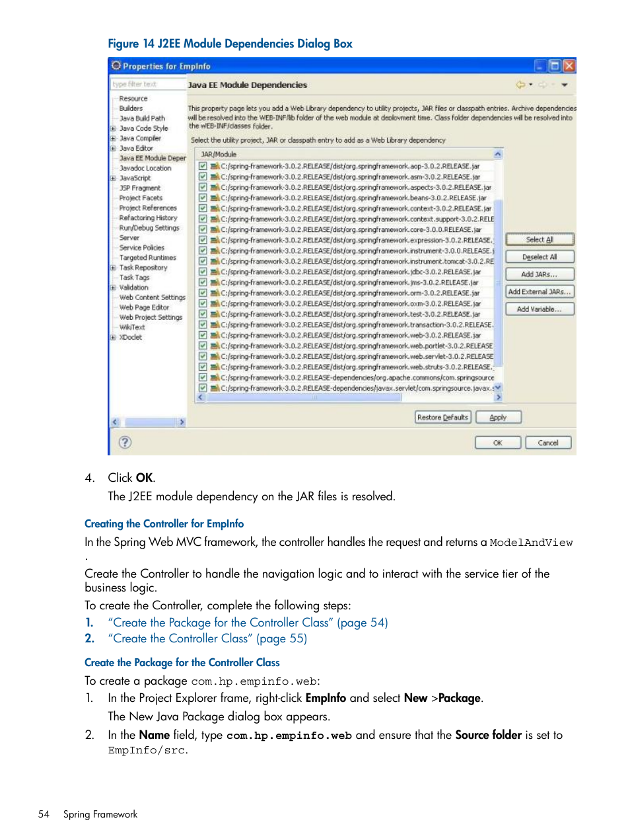Click the JAR icon of core-3.0.0.RELEASE.jar
The width and height of the screenshot is (630, 840).
click(x=215, y=229)
